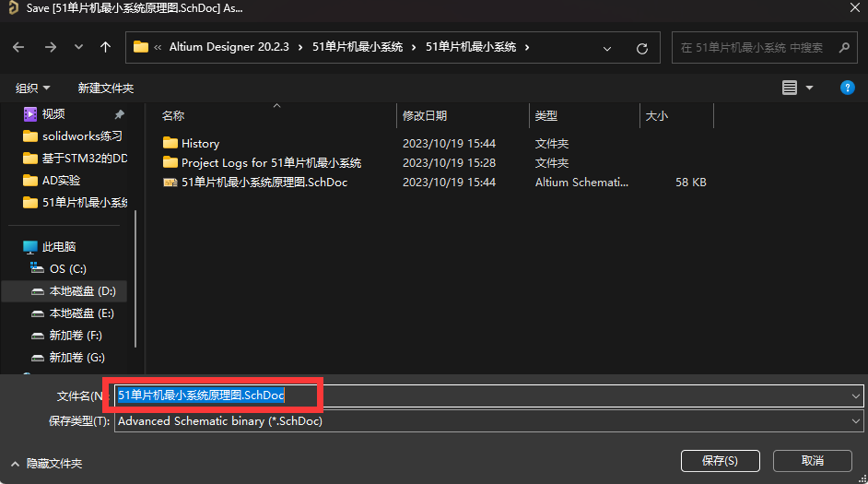Select 本地磁盘 (E:) in the sidebar

81,313
